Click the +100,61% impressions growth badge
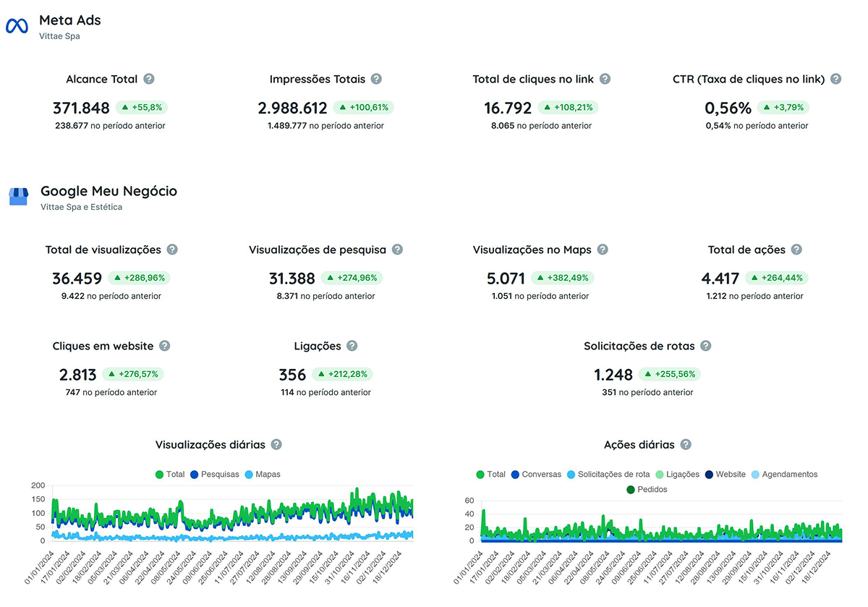Screen dimensions: 868x607 [x=364, y=107]
